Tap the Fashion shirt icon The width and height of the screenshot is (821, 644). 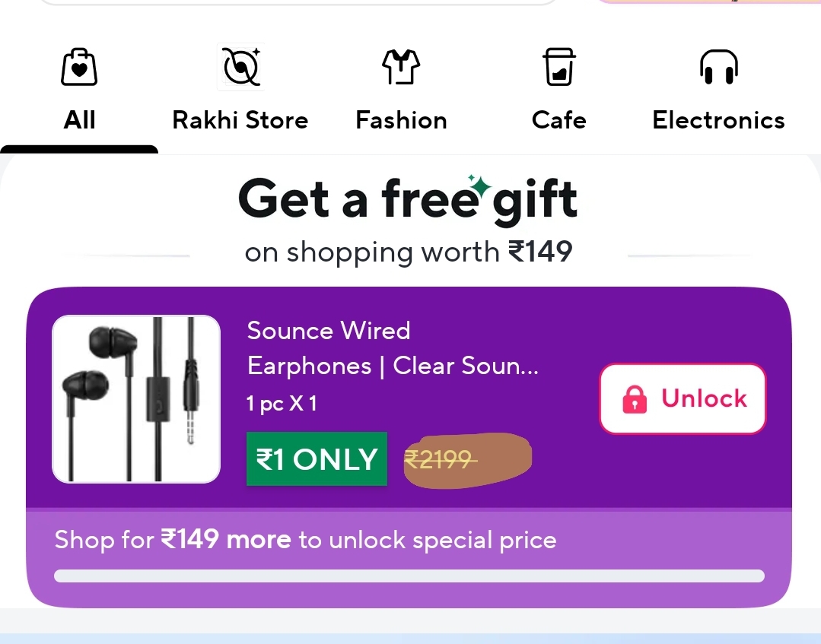[401, 67]
